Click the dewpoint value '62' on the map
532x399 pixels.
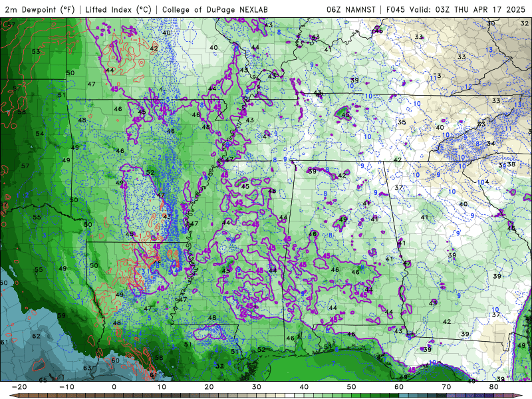coord(37,336)
